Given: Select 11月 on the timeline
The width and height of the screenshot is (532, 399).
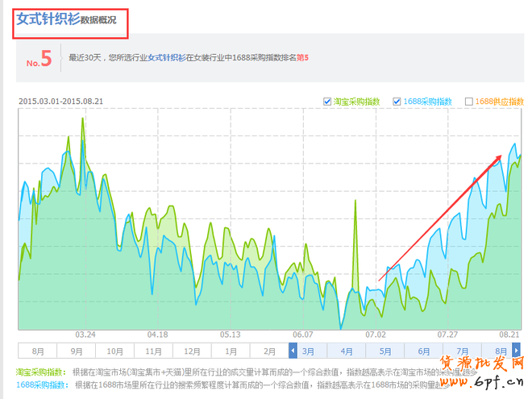Looking at the screenshot, I should (153, 351).
